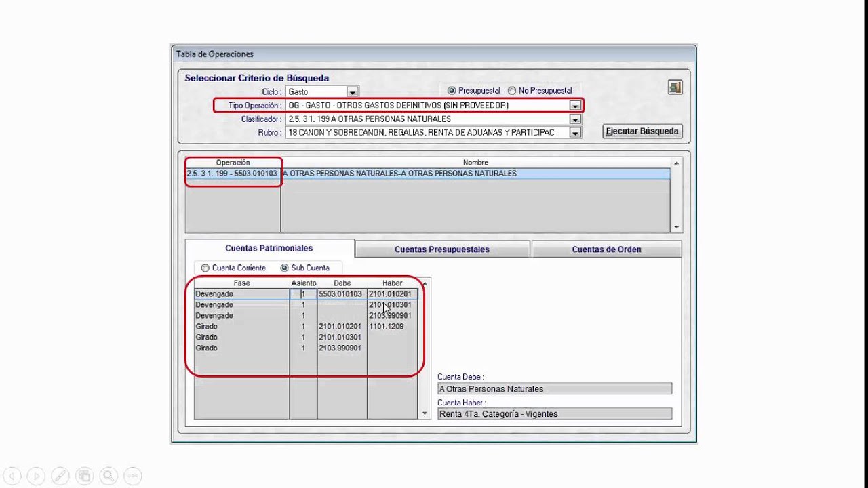The width and height of the screenshot is (868, 488).
Task: Open more options icon in slideshow controls
Action: tap(133, 476)
